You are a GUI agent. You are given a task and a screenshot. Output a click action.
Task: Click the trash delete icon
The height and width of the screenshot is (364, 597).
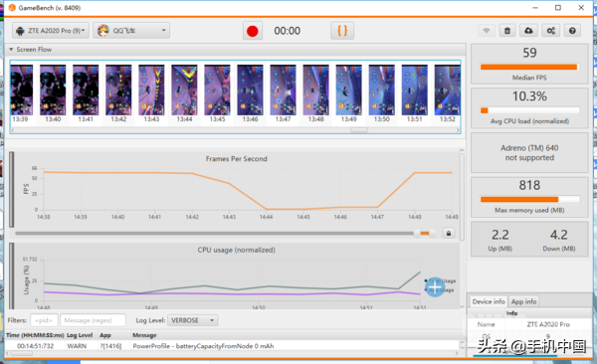tap(507, 31)
